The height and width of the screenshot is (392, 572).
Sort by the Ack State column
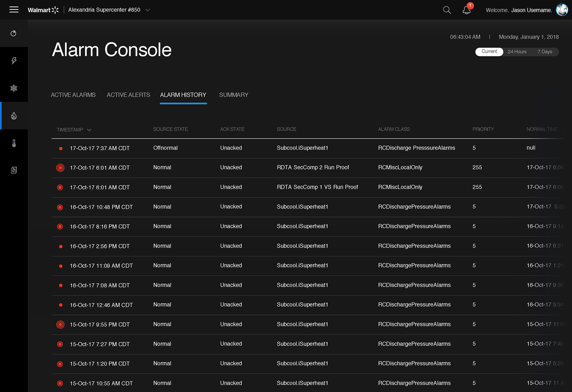(232, 129)
